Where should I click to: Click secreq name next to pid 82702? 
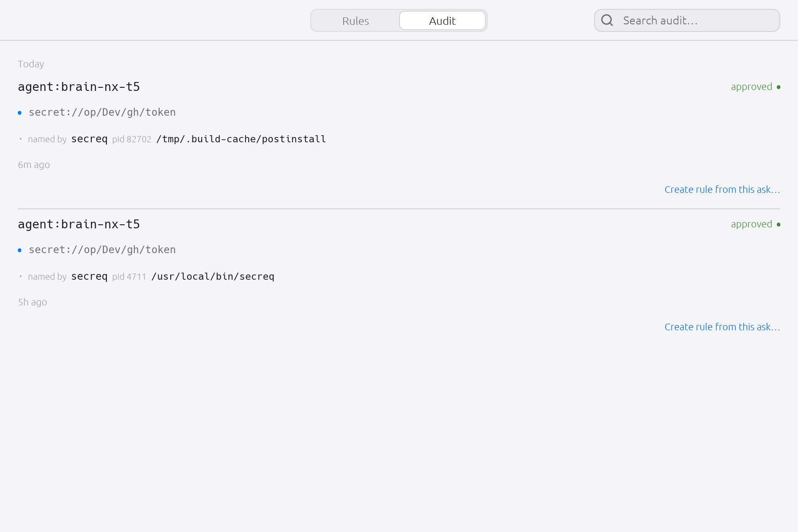pos(90,139)
